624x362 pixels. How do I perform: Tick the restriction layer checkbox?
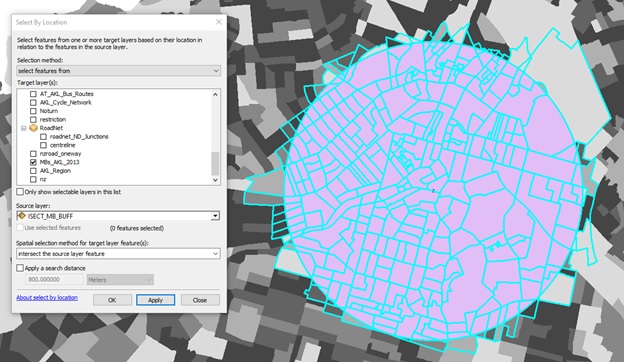click(x=33, y=120)
